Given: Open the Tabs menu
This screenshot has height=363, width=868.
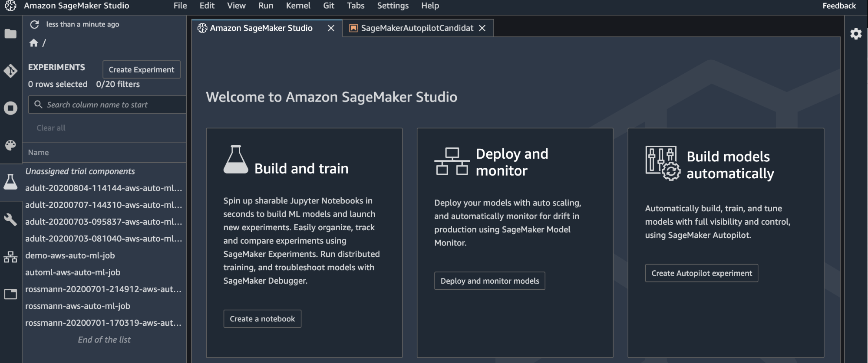Looking at the screenshot, I should coord(356,6).
